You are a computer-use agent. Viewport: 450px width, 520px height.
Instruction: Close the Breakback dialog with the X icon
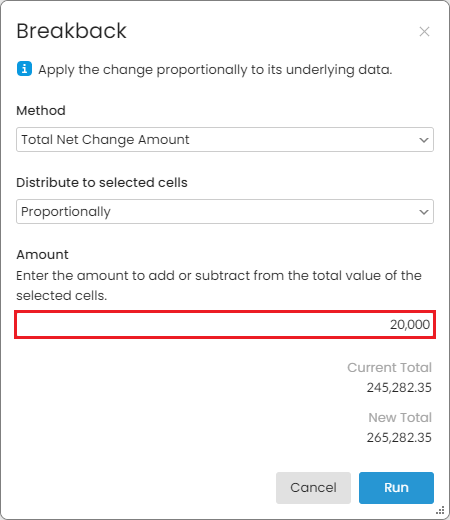coord(424,32)
